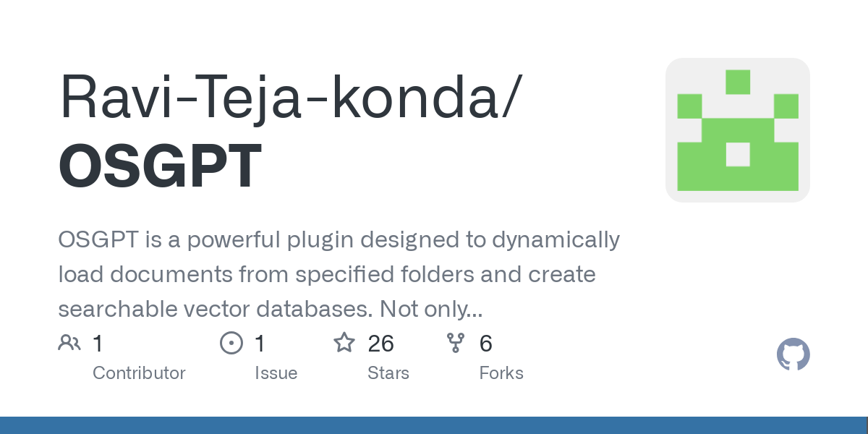Screen dimensions: 868x434
Task: Click the star count 26
Action: [x=380, y=344]
